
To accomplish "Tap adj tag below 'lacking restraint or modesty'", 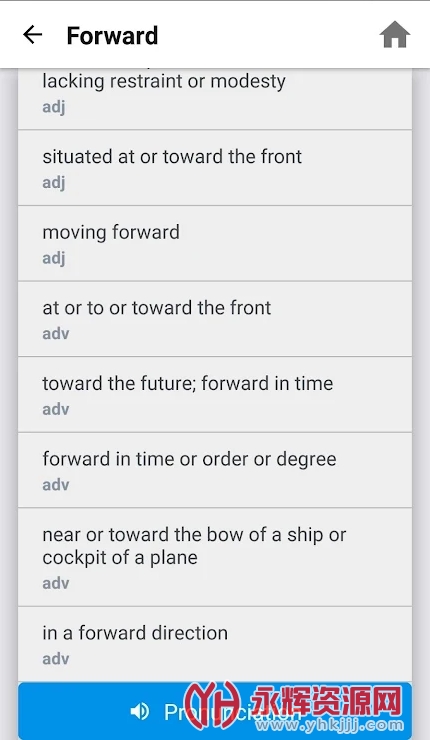I will click(54, 107).
